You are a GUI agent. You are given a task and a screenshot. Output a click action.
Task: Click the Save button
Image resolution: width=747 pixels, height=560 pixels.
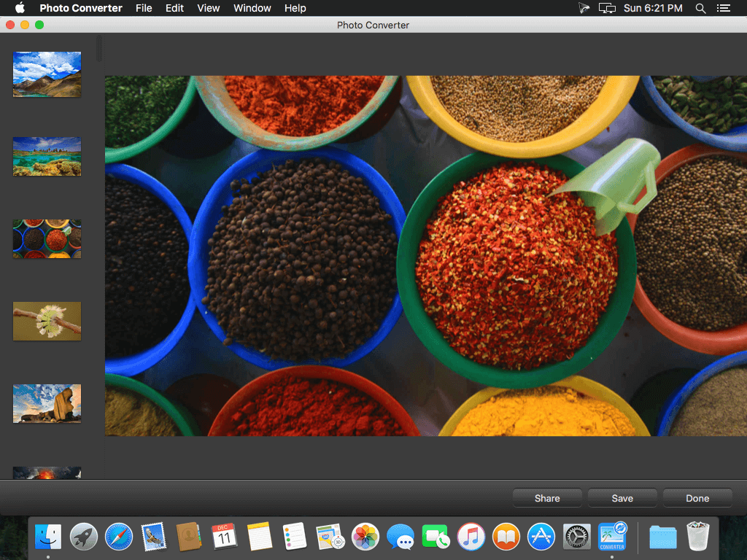622,498
